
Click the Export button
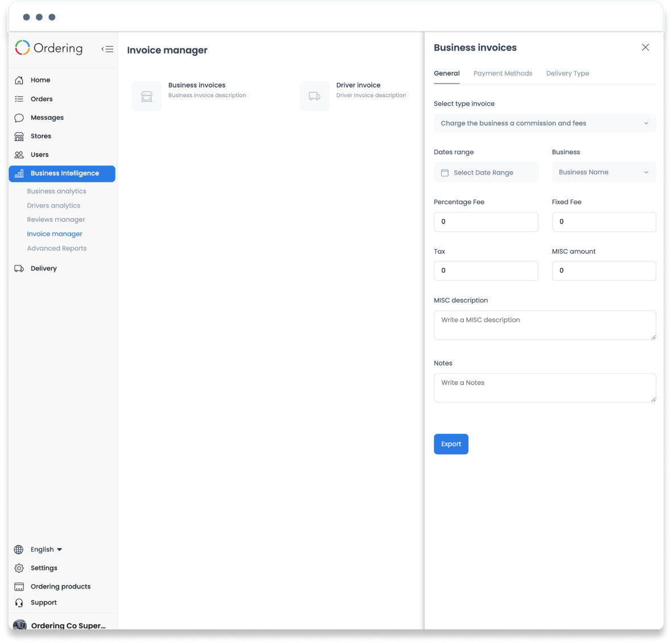click(x=451, y=444)
